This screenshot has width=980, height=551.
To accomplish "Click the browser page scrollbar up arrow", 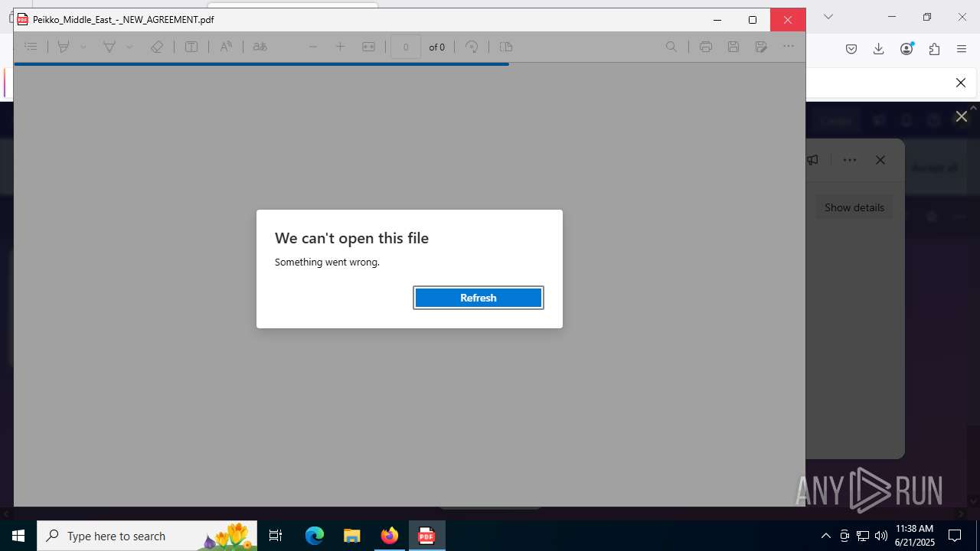I will (974, 107).
